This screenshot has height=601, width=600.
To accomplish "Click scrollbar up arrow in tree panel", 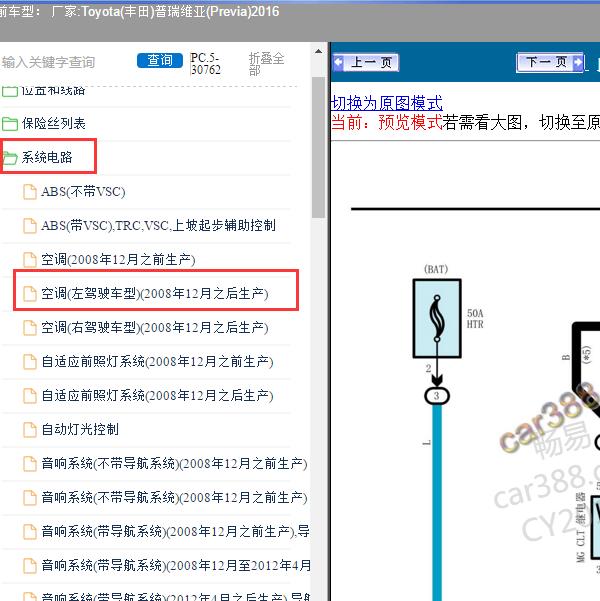I will [318, 51].
